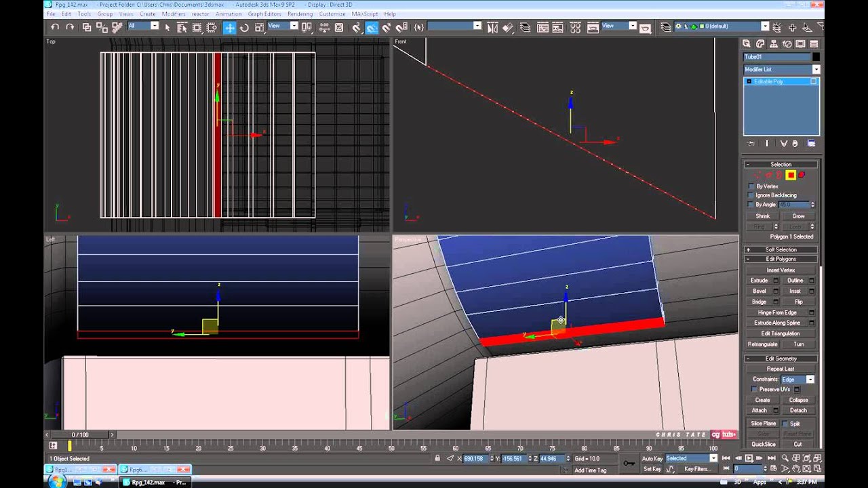Click the Collapse button in Edit Geometry

coord(798,400)
